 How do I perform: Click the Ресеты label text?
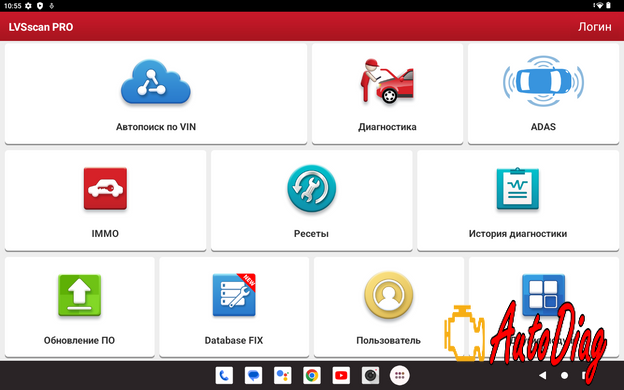311,234
